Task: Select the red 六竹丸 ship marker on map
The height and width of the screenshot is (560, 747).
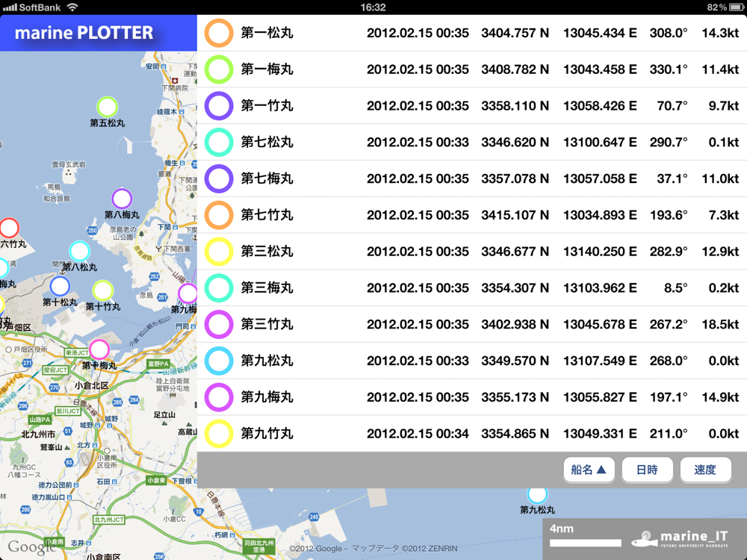Action: (9, 228)
